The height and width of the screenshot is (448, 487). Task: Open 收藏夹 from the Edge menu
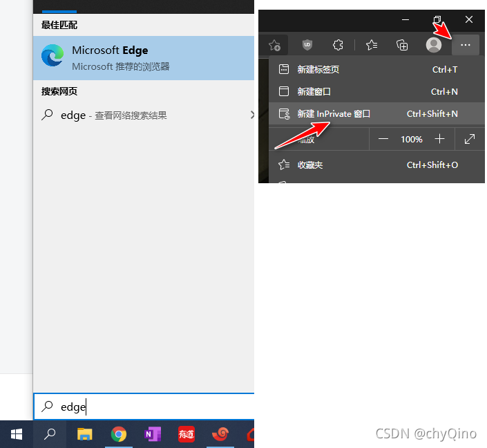[x=376, y=165]
